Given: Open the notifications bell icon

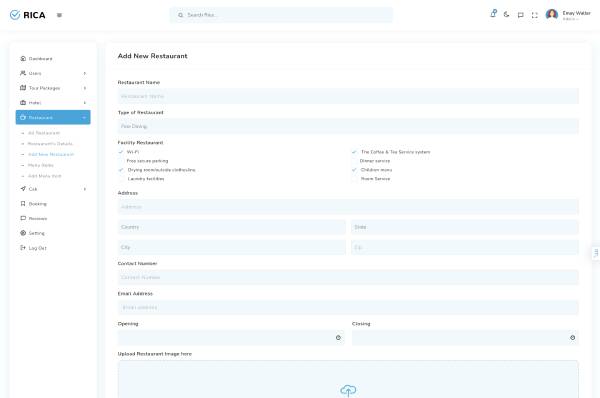Looking at the screenshot, I should click(493, 14).
